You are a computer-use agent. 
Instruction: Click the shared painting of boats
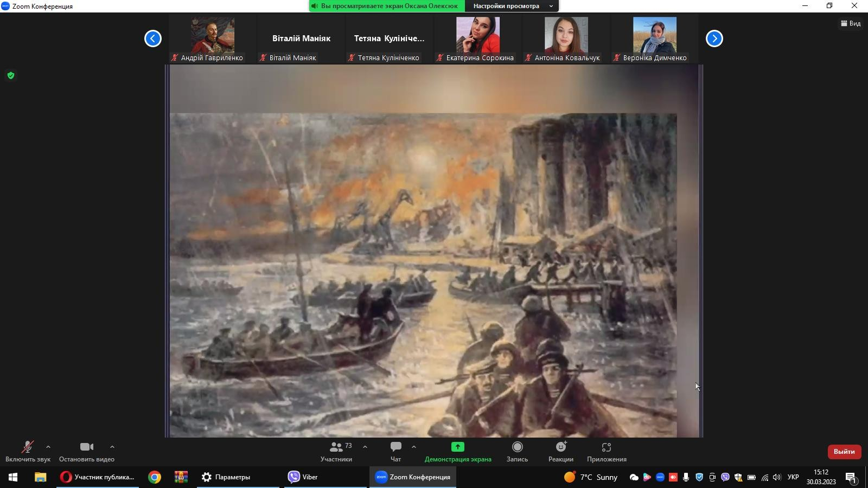tap(423, 275)
